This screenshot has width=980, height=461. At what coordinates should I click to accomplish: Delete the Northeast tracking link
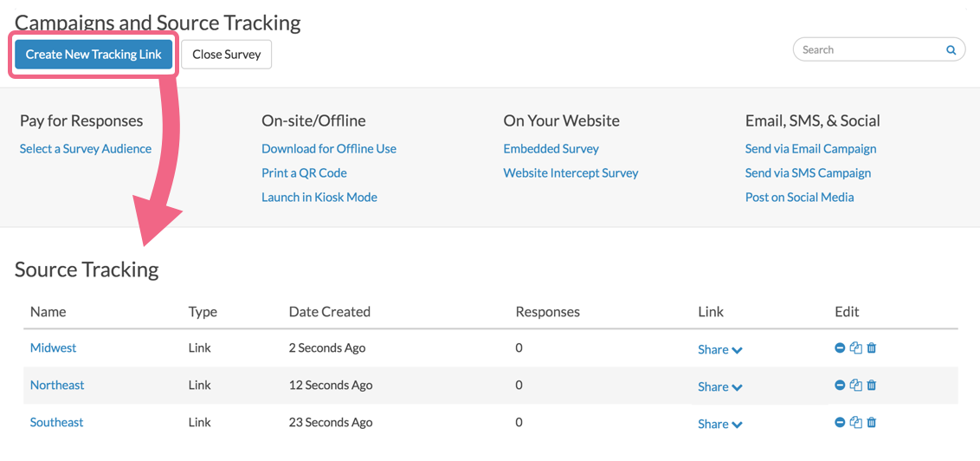coord(872,386)
